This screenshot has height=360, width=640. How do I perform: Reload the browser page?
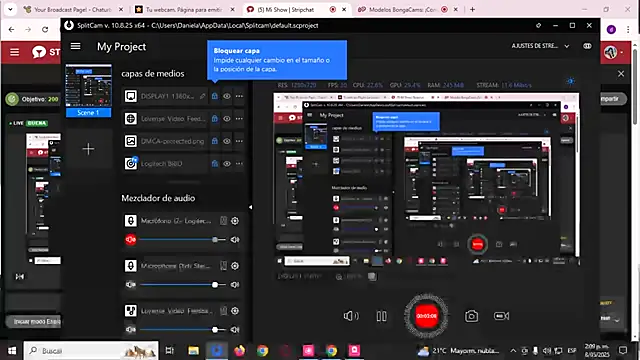click(x=45, y=29)
